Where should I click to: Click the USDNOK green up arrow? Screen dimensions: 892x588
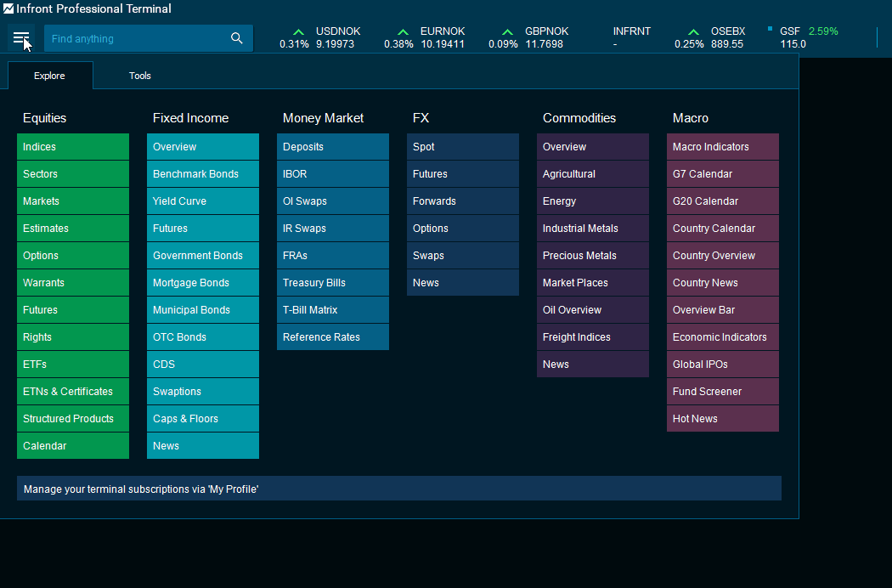click(298, 32)
